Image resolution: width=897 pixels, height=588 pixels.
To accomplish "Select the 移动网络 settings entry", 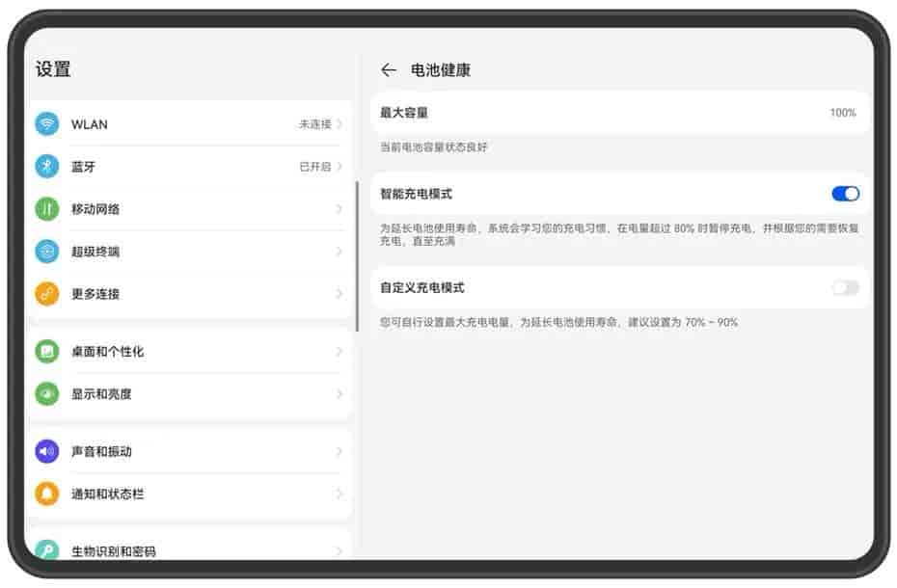I will [190, 209].
